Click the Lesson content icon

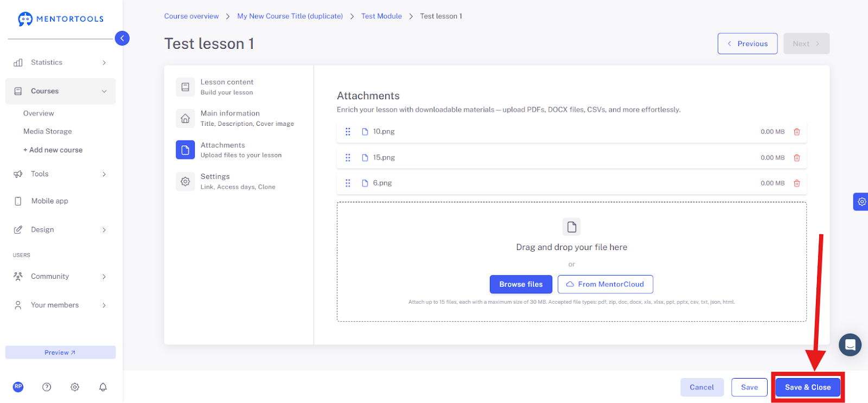click(x=185, y=87)
